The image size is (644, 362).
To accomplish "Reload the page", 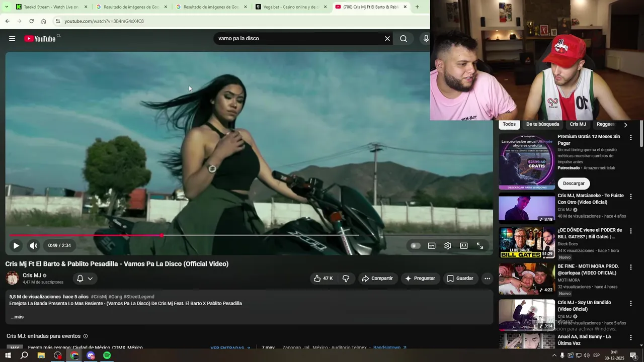I will coord(31,21).
